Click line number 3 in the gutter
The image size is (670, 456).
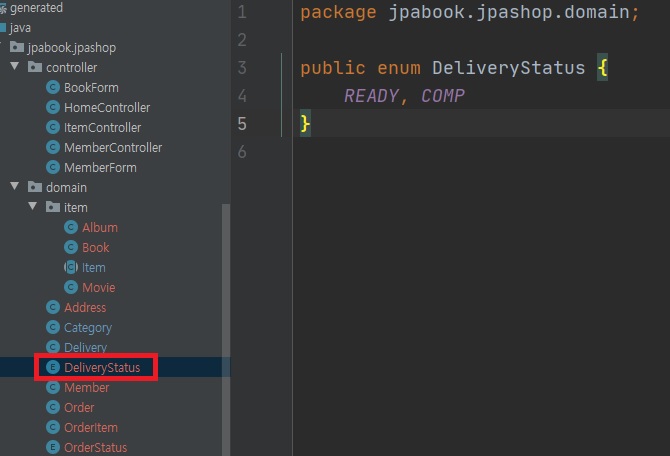[x=242, y=68]
